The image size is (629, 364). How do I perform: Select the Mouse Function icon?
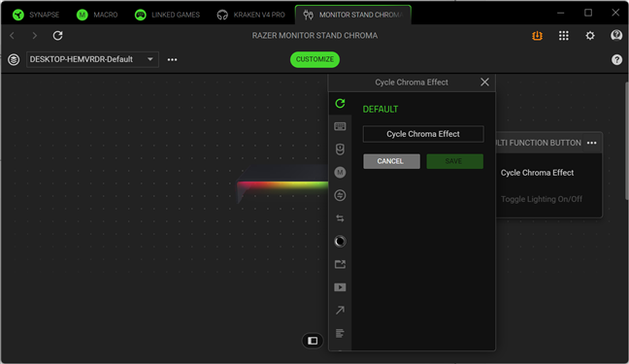coord(340,149)
